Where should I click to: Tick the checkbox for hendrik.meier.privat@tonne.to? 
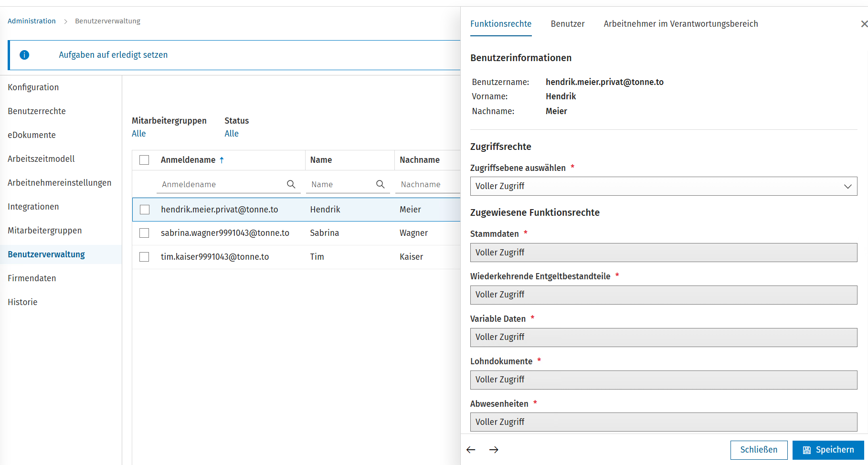pyautogui.click(x=145, y=210)
